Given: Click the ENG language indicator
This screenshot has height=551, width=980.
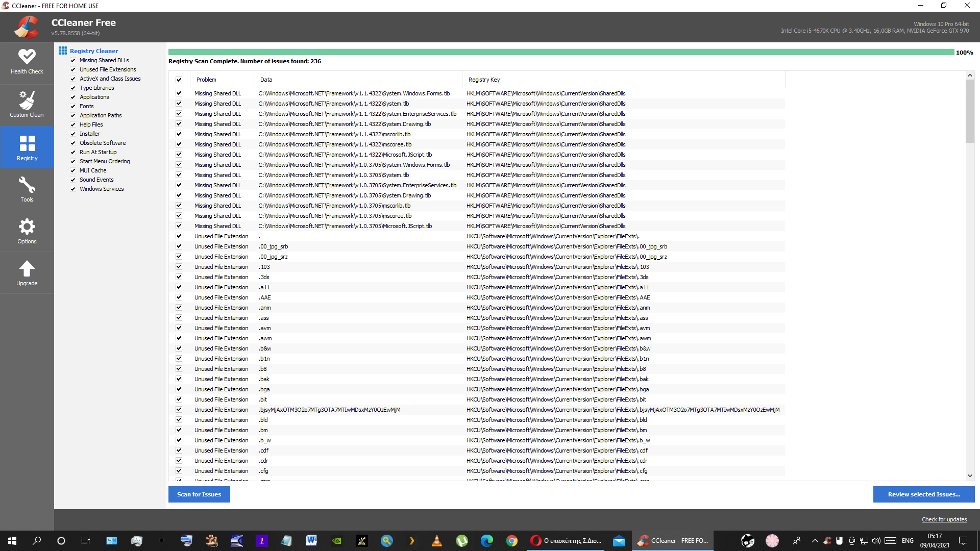Looking at the screenshot, I should pos(908,541).
